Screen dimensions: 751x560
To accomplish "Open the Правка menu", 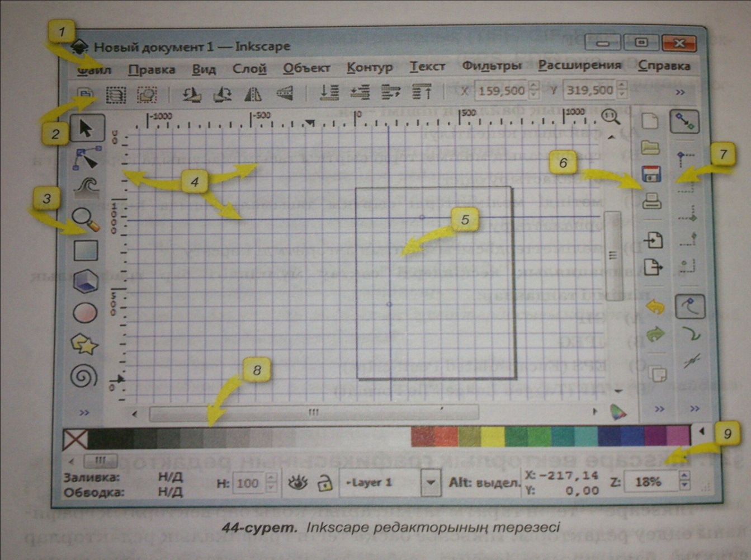I will click(152, 70).
